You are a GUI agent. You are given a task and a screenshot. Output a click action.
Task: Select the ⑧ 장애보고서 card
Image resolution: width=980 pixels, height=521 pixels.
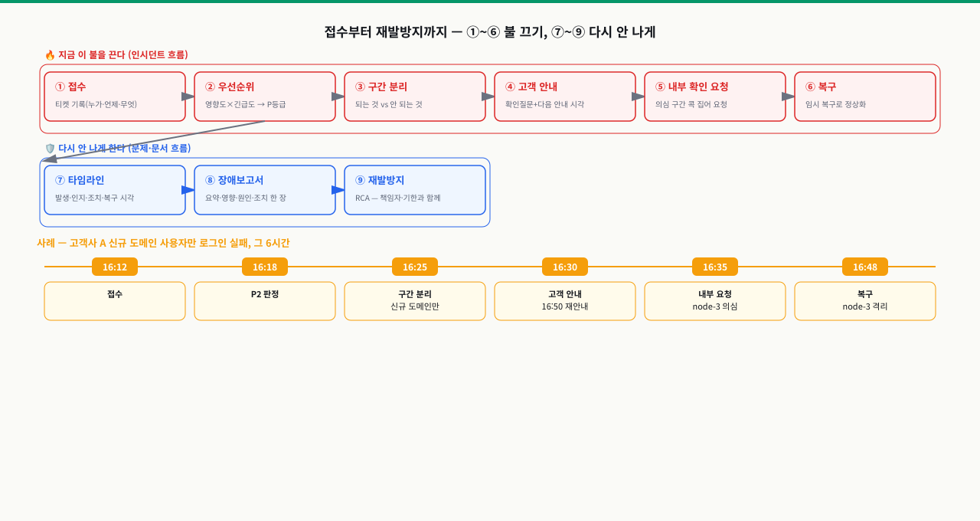click(265, 190)
